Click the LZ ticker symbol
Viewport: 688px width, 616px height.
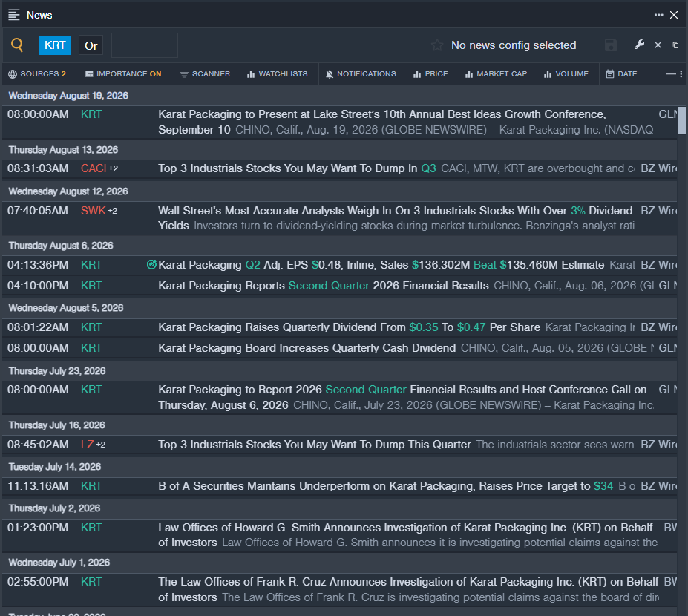click(88, 445)
